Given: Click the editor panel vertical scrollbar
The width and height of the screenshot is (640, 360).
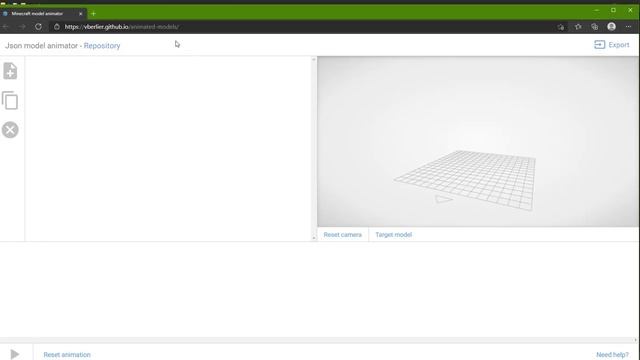Looking at the screenshot, I should (314, 149).
